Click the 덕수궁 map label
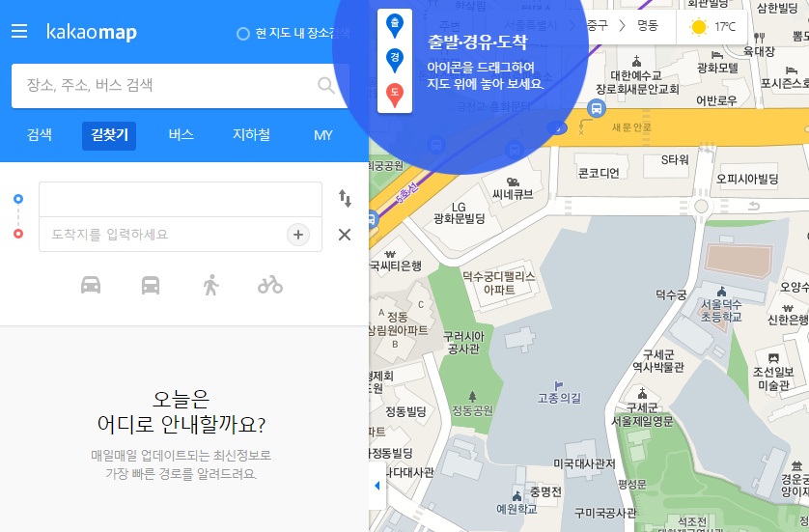 pyautogui.click(x=671, y=295)
